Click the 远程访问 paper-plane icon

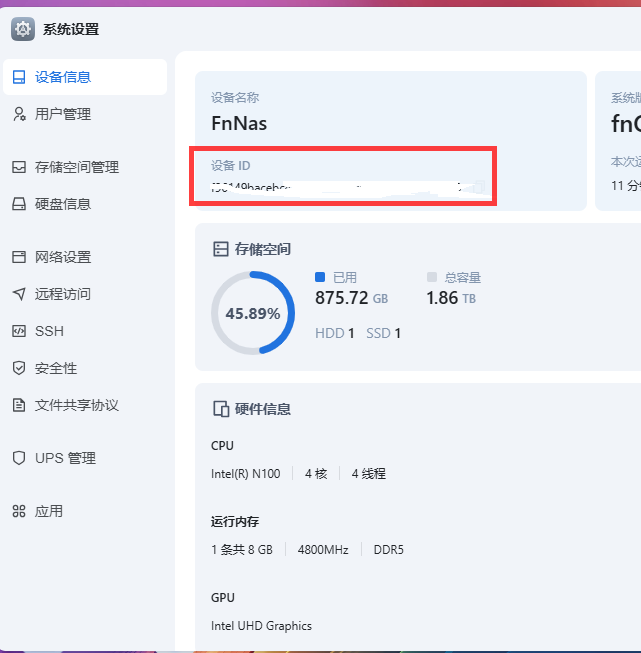pyautogui.click(x=19, y=294)
